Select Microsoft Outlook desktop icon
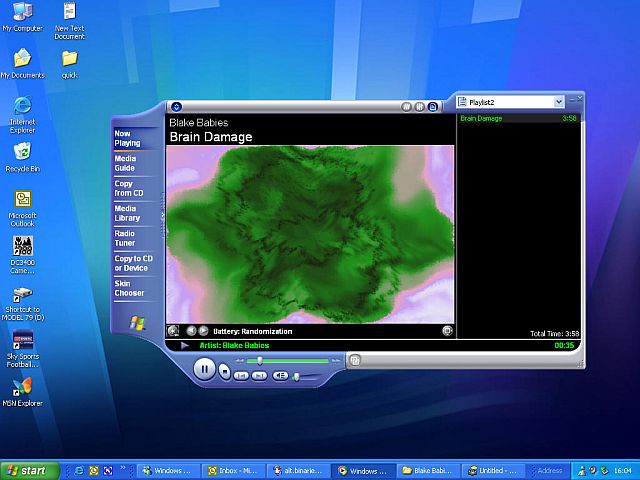640x480 pixels. click(x=22, y=209)
